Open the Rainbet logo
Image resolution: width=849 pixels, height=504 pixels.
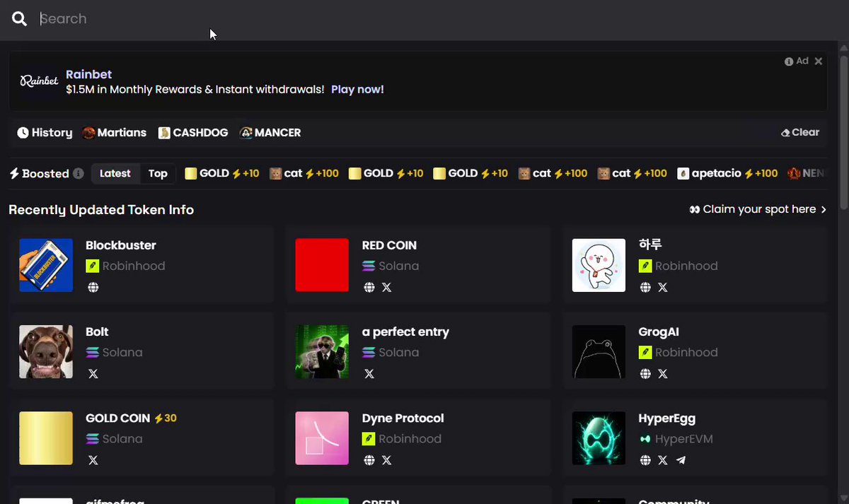click(x=39, y=81)
